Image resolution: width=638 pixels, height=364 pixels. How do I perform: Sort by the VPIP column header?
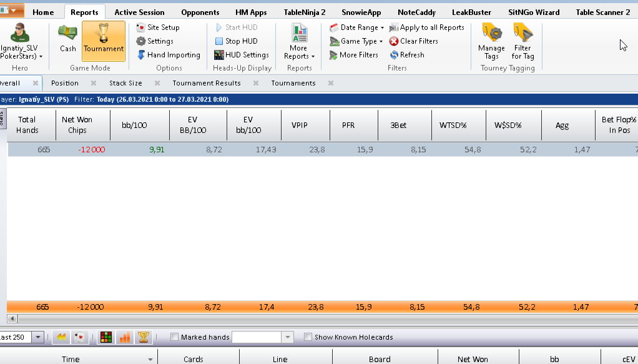click(305, 125)
